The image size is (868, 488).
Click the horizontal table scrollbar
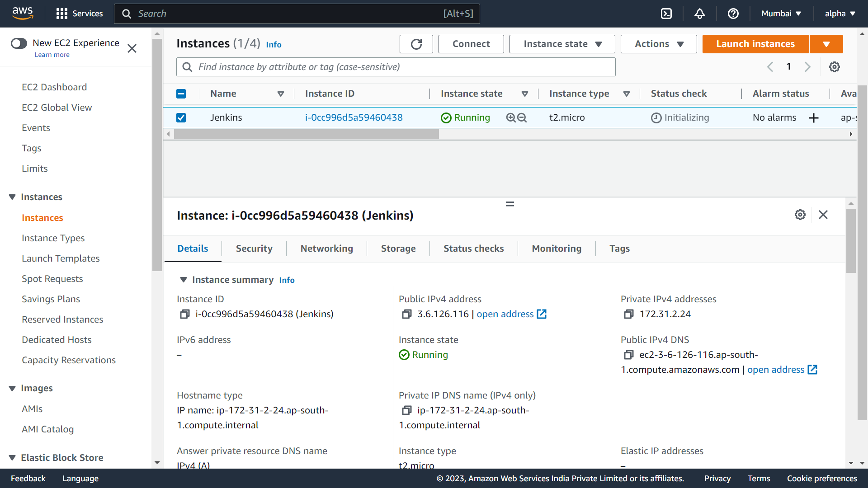click(306, 134)
